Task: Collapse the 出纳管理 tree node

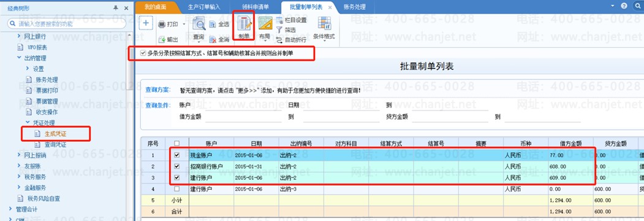Action: pos(19,58)
